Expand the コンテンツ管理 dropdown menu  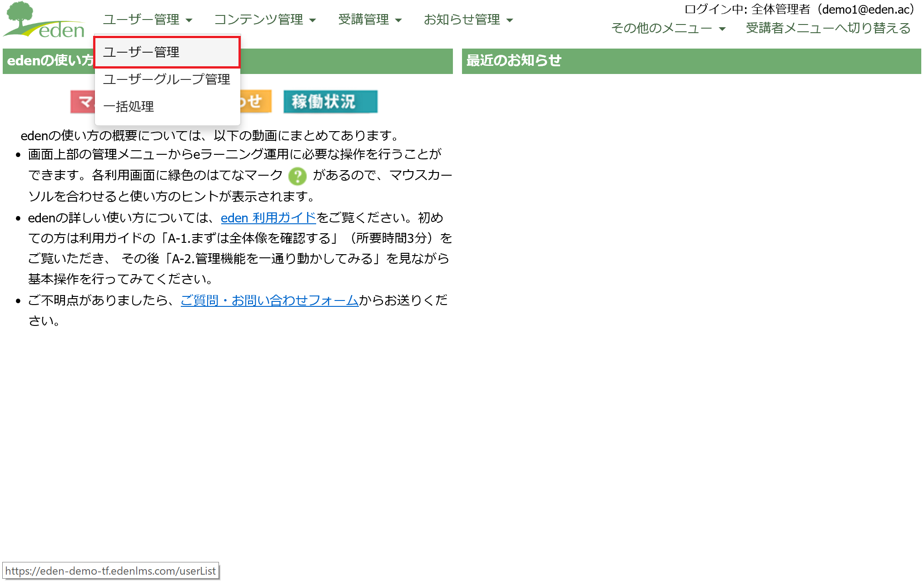[265, 20]
